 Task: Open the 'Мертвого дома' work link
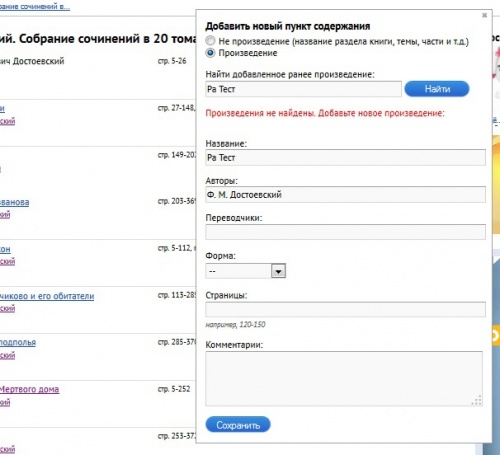pyautogui.click(x=29, y=389)
